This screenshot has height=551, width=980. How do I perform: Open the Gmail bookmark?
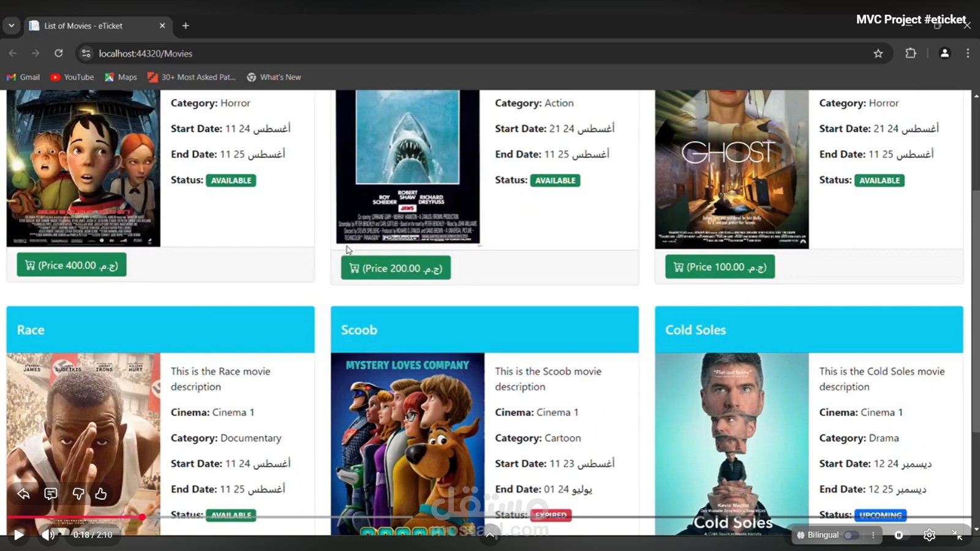[x=23, y=77]
